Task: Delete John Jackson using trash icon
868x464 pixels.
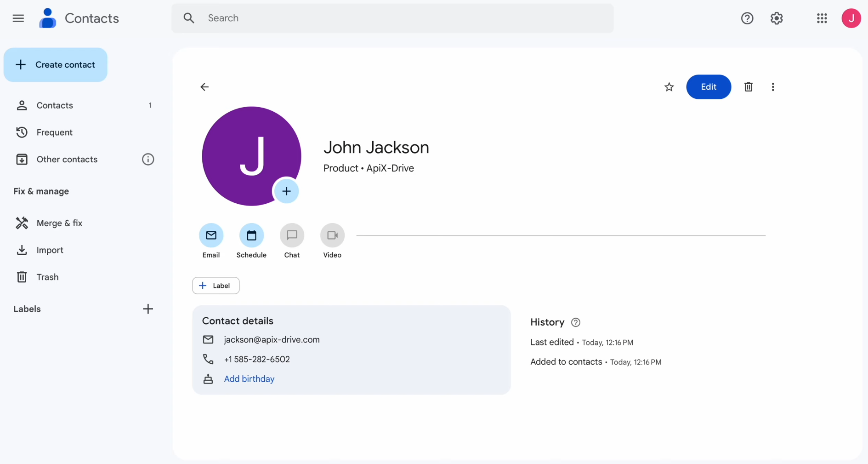Action: 748,87
